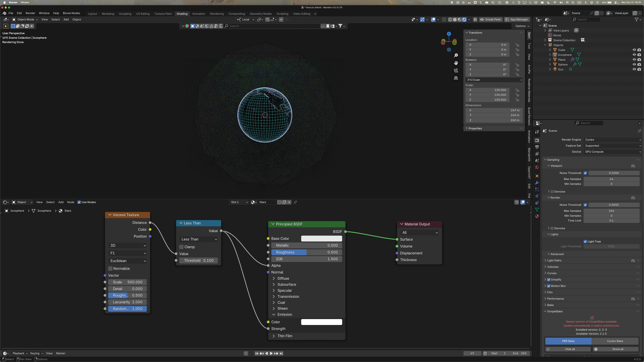Click the Blender logo menu icon
Image resolution: width=644 pixels, height=362 pixels.
(x=4, y=13)
